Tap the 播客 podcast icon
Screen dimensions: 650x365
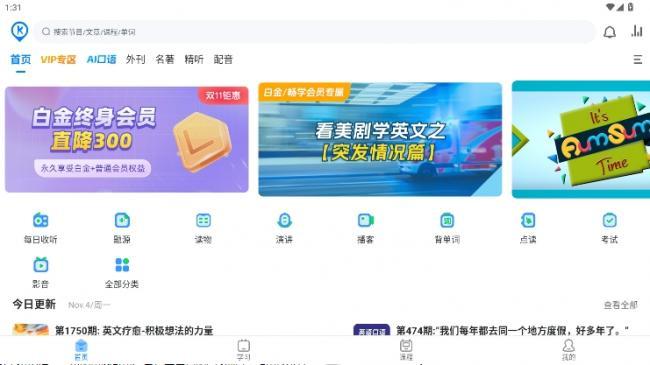pyautogui.click(x=366, y=220)
